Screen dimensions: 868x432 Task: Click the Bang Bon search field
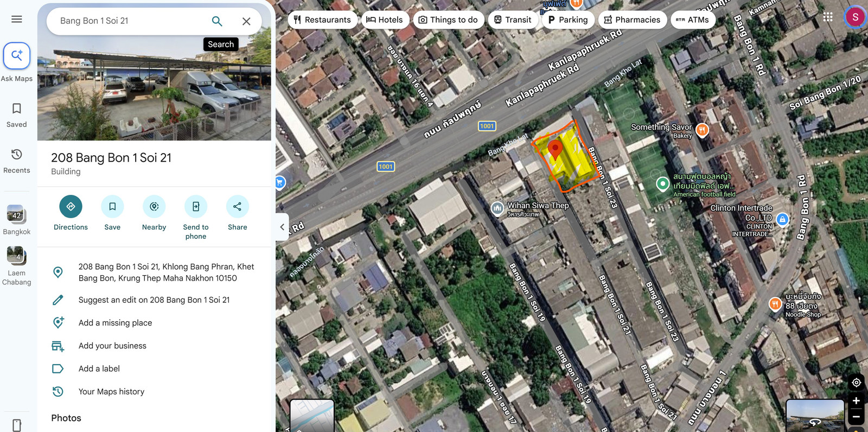coord(130,21)
